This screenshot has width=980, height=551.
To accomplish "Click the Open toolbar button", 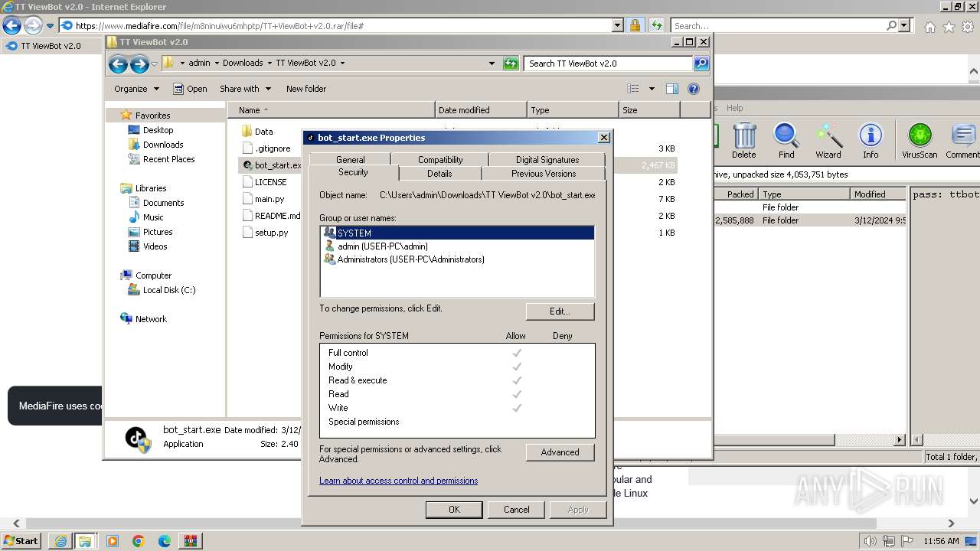I will pyautogui.click(x=190, y=89).
